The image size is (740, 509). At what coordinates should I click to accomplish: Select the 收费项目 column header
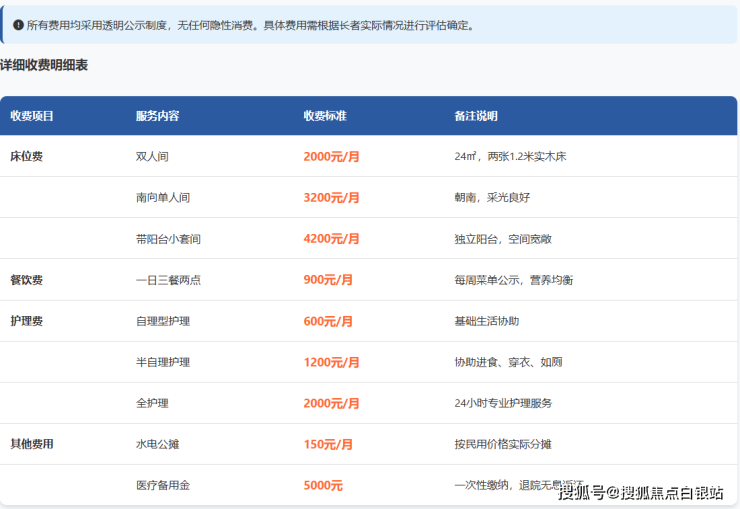click(32, 116)
